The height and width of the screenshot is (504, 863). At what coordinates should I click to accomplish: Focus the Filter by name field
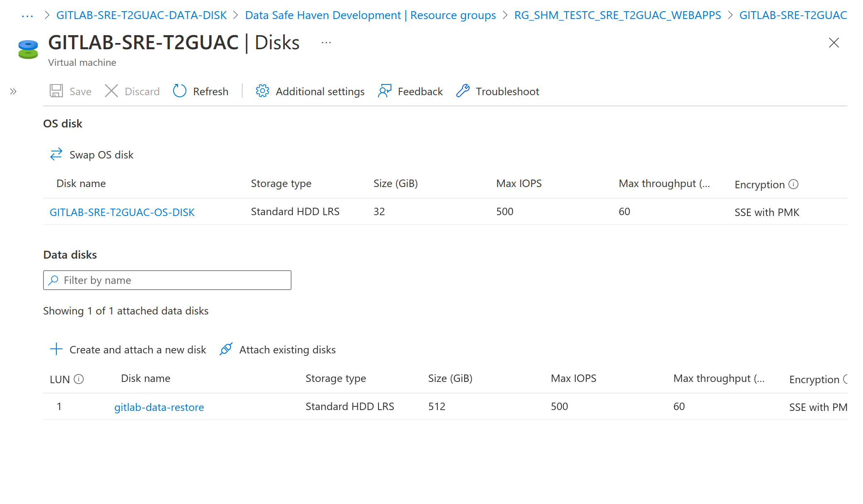click(167, 280)
